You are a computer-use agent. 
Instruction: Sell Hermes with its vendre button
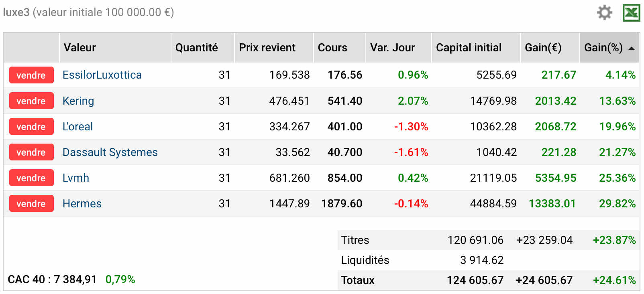[x=31, y=203]
